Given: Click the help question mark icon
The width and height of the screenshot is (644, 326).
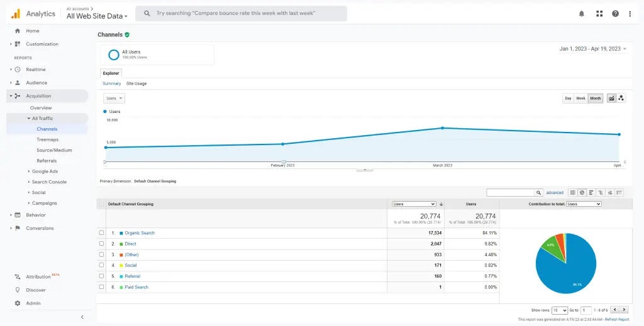Looking at the screenshot, I should point(615,14).
